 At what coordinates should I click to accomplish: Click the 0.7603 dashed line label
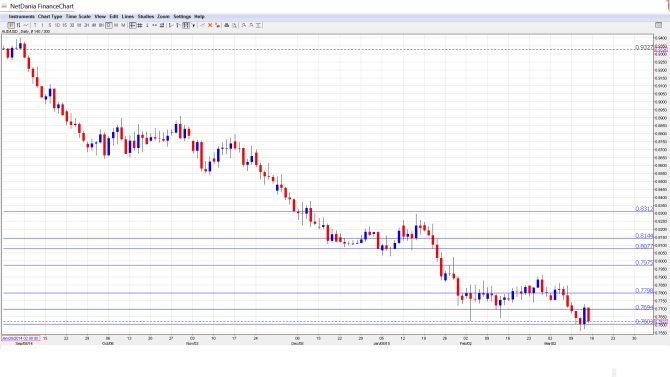pos(644,321)
